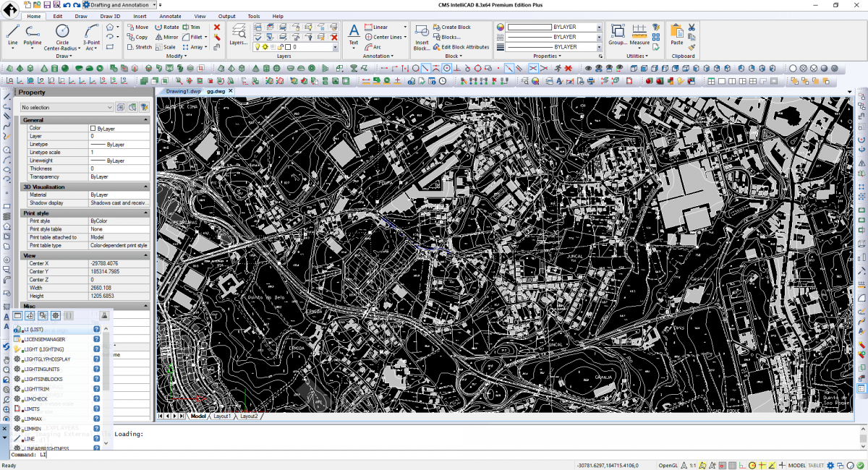Screen dimensions: 868x470
Task: Activate the Move tool
Action: pyautogui.click(x=142, y=27)
